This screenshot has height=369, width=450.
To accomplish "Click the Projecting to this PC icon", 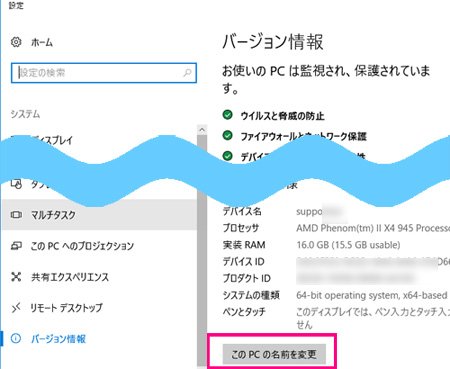I will click(16, 246).
